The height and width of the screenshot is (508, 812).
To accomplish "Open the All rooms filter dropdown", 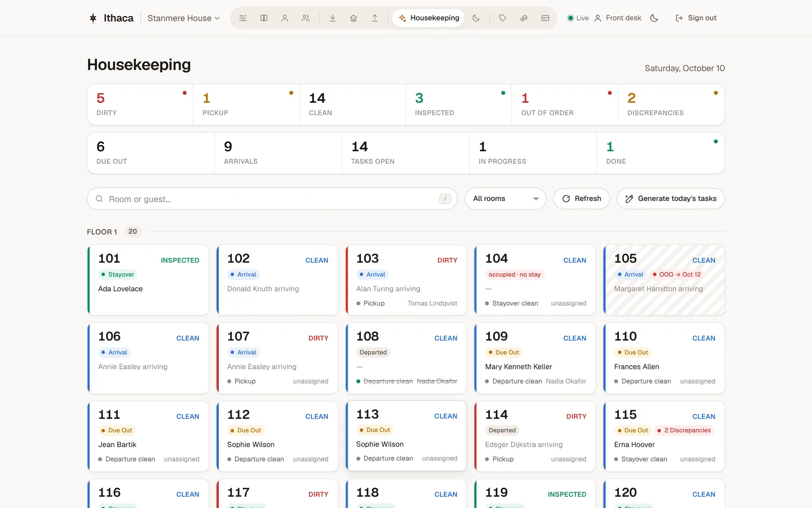I will pyautogui.click(x=505, y=199).
